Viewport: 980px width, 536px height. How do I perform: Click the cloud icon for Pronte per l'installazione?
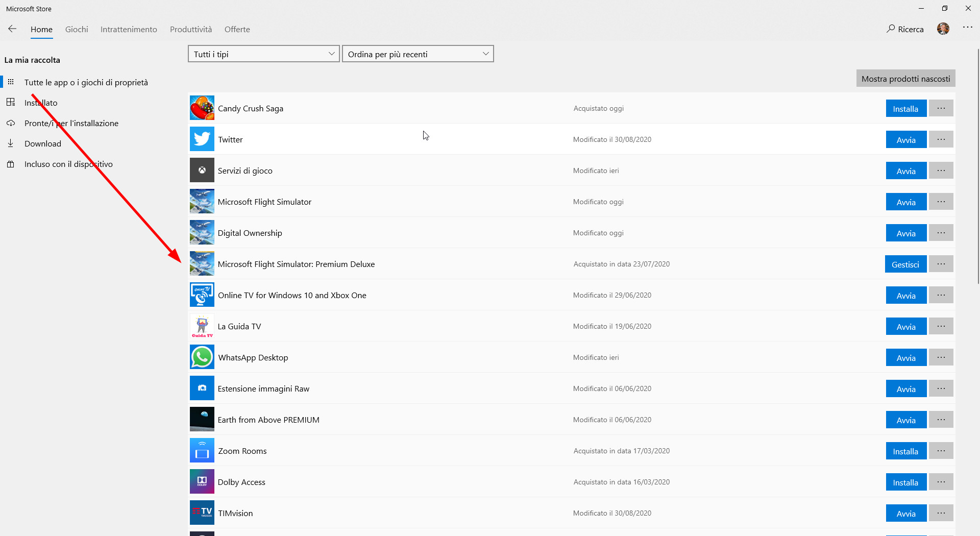11,123
